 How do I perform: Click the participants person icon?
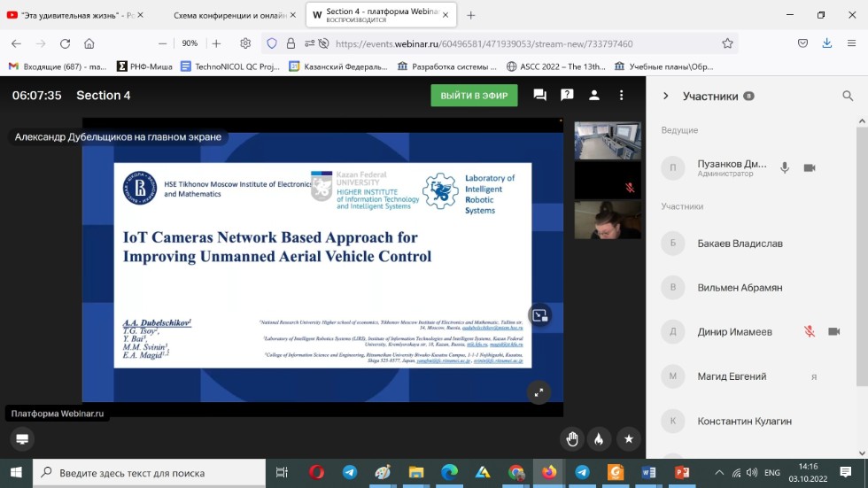594,96
